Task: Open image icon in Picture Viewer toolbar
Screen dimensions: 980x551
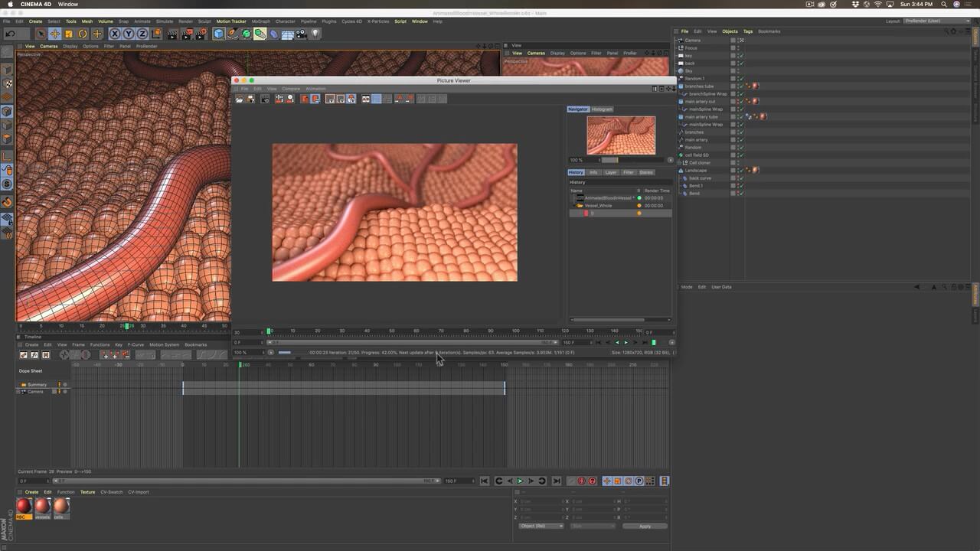Action: click(240, 99)
